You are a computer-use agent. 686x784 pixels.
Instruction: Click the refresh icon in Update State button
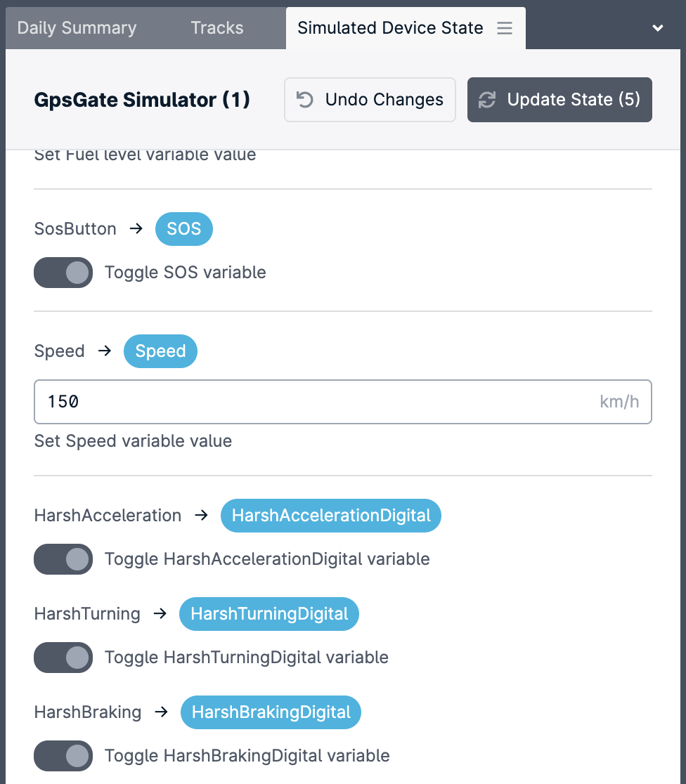[x=487, y=99]
